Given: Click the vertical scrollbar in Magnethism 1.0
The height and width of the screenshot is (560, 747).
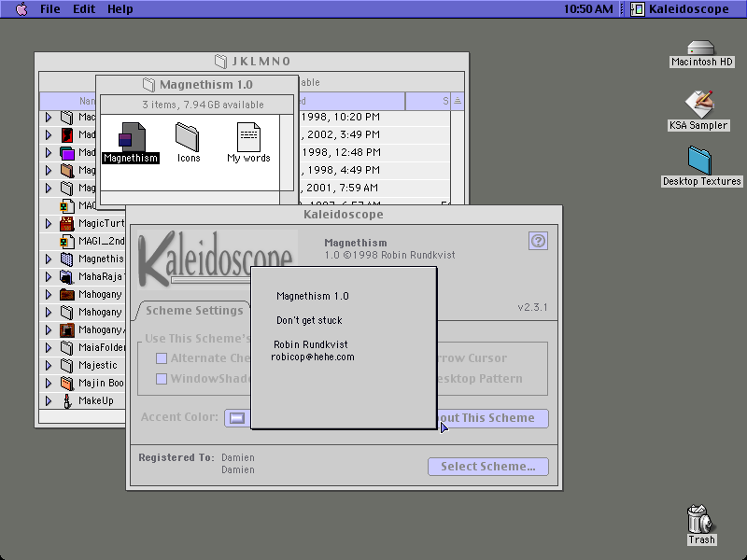Looking at the screenshot, I should [287, 152].
